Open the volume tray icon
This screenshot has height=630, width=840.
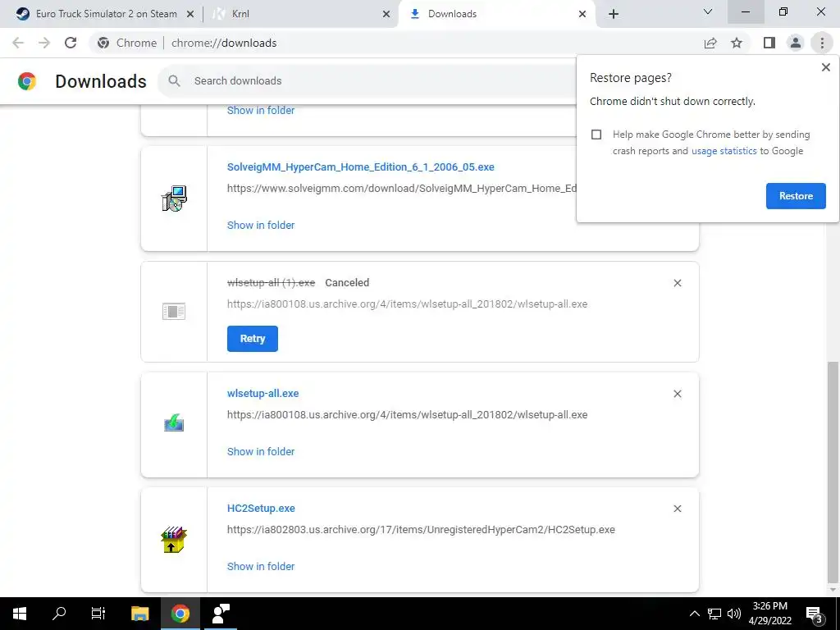coord(734,614)
